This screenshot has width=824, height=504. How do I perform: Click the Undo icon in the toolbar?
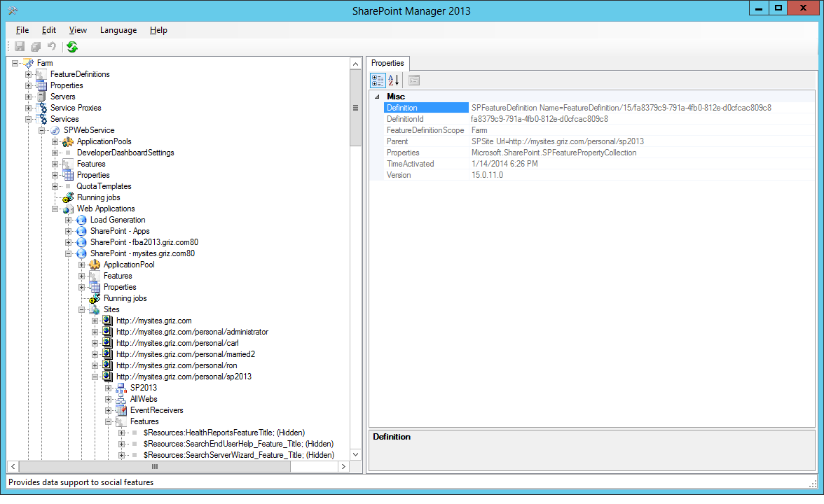click(50, 46)
